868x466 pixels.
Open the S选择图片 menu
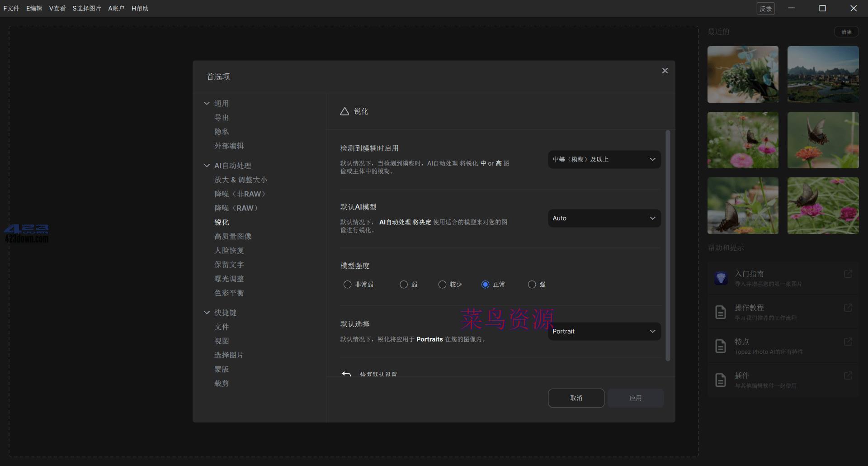(x=87, y=8)
